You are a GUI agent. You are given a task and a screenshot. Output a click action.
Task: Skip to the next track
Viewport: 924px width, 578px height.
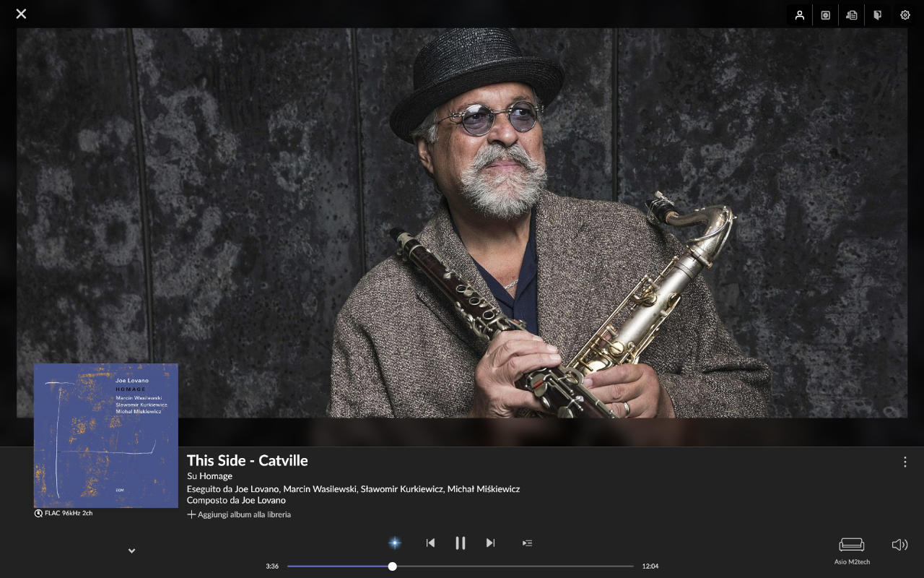tap(491, 543)
